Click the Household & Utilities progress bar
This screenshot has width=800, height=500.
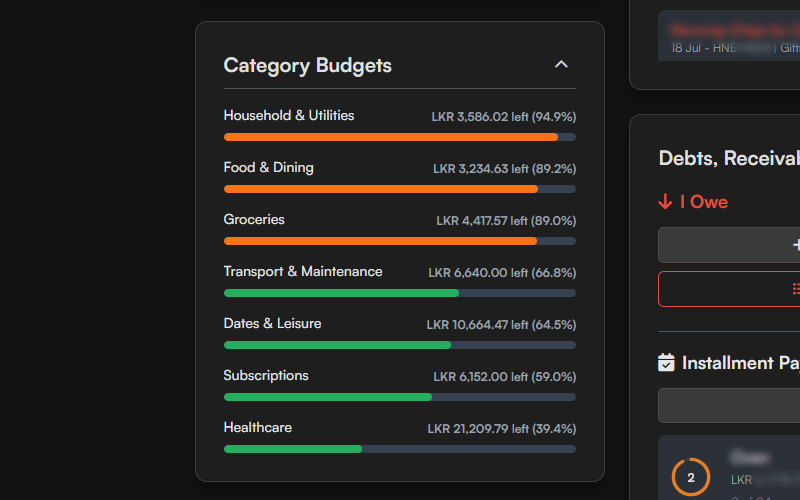pos(400,137)
